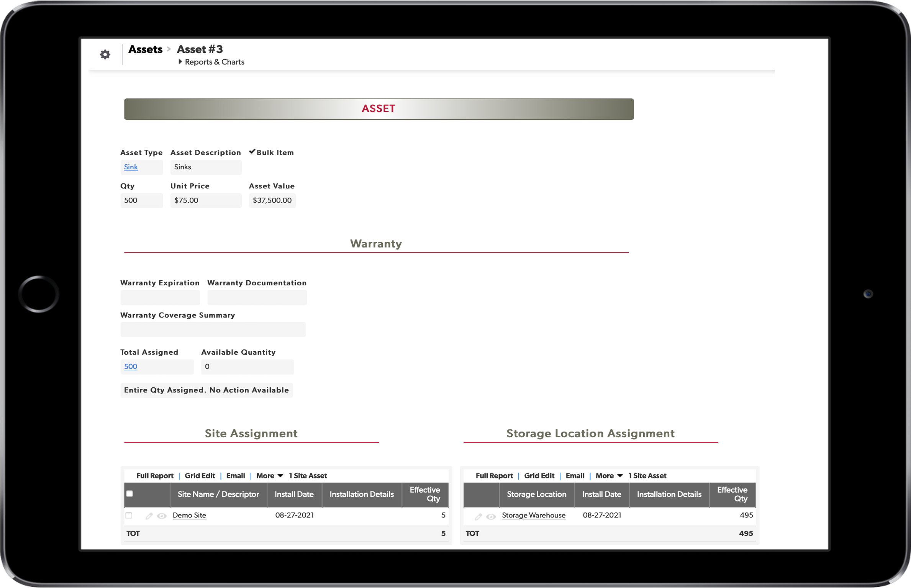Uncheck the Bulk Item checkbox
The image size is (911, 588).
click(252, 152)
